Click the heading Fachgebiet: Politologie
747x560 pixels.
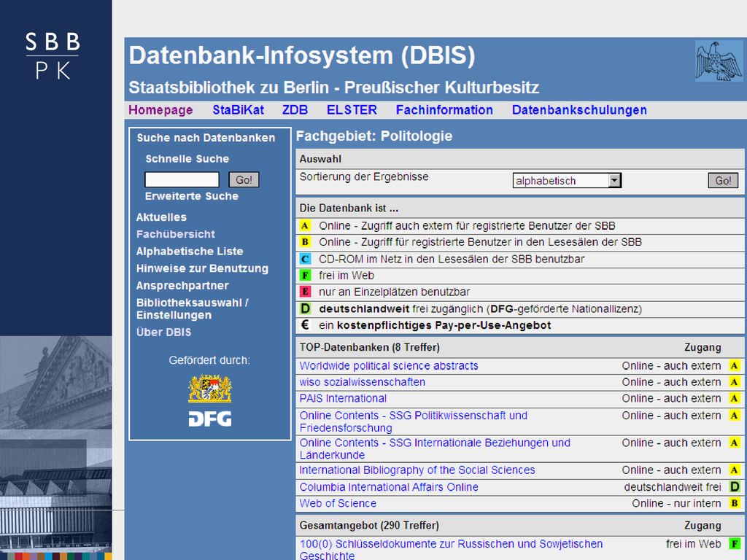(374, 136)
